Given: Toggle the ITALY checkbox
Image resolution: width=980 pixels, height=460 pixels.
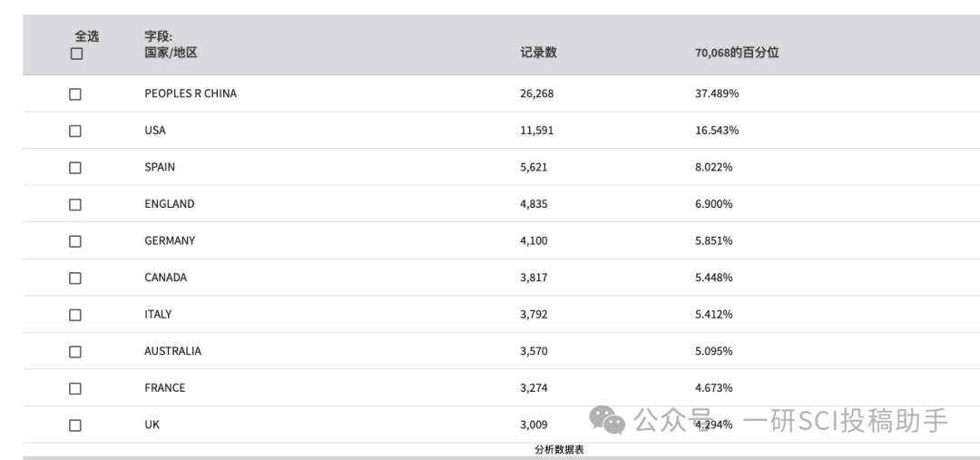Looking at the screenshot, I should (x=75, y=315).
